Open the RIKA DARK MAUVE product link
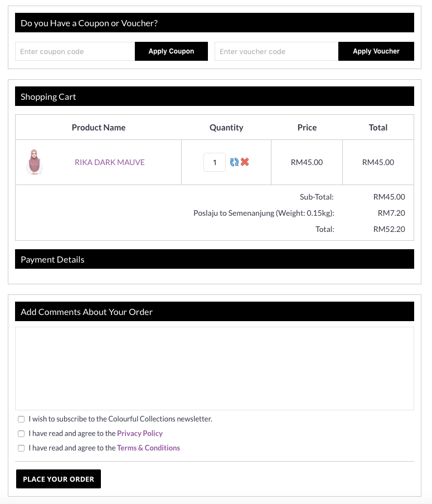This screenshot has height=504, width=432. click(110, 162)
